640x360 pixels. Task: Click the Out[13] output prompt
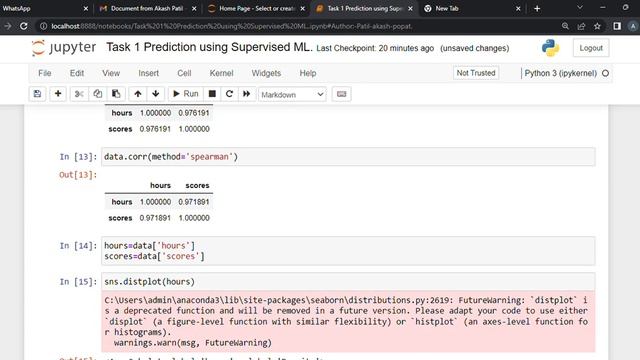78,175
